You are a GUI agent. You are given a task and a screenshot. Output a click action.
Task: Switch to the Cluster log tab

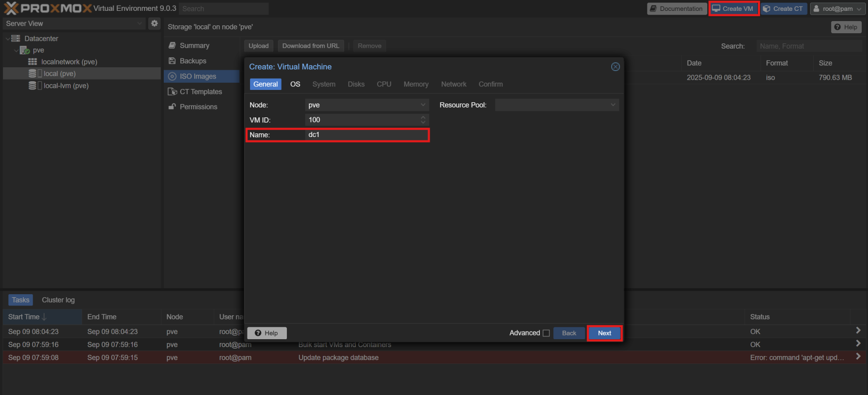(x=58, y=300)
